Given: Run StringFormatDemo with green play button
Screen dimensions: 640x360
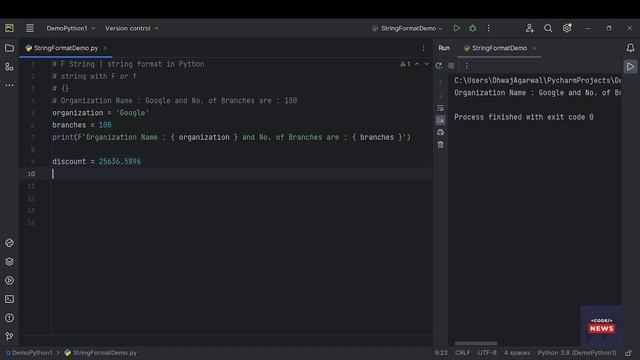Looking at the screenshot, I should point(456,28).
